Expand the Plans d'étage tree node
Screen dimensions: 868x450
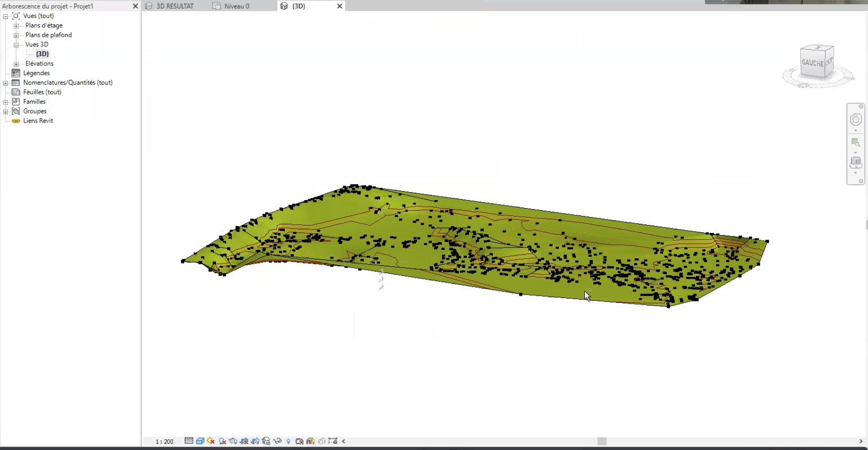(x=16, y=26)
